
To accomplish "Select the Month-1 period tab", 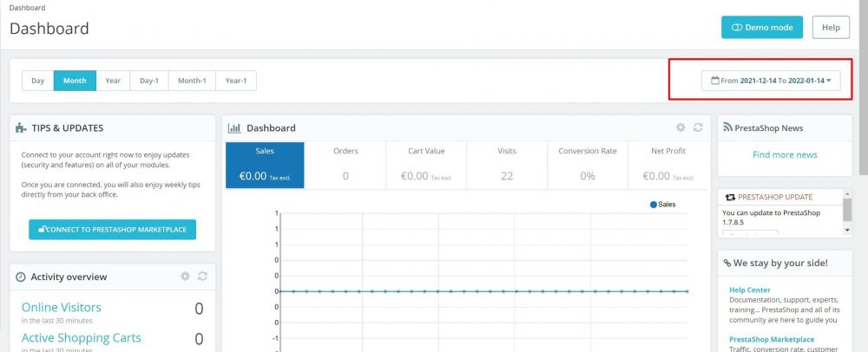I will [x=192, y=81].
